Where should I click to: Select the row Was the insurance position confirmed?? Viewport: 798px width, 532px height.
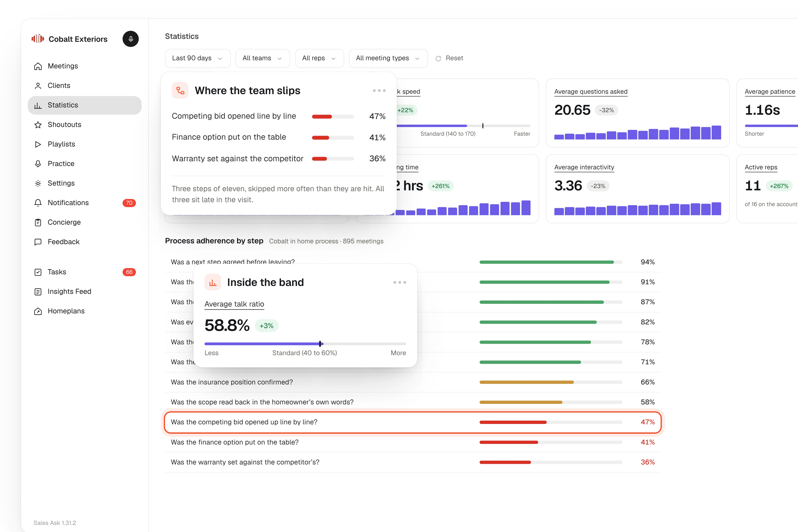(x=413, y=382)
